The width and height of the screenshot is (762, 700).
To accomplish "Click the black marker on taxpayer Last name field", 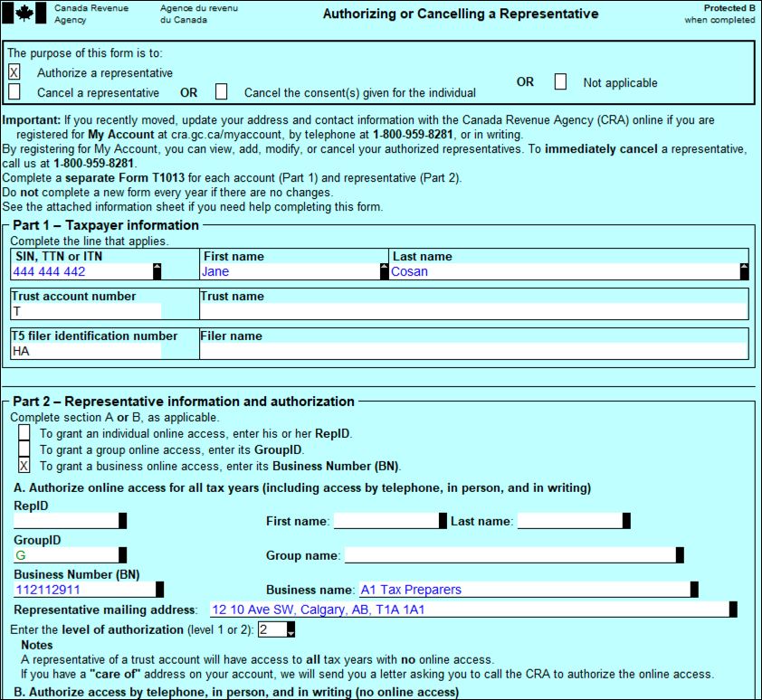I will [x=745, y=271].
